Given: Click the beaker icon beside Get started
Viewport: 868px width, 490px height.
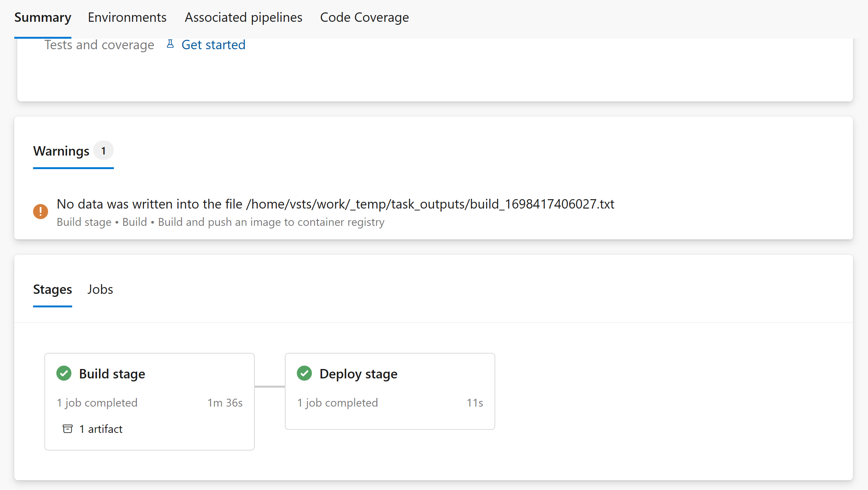Looking at the screenshot, I should [x=170, y=44].
